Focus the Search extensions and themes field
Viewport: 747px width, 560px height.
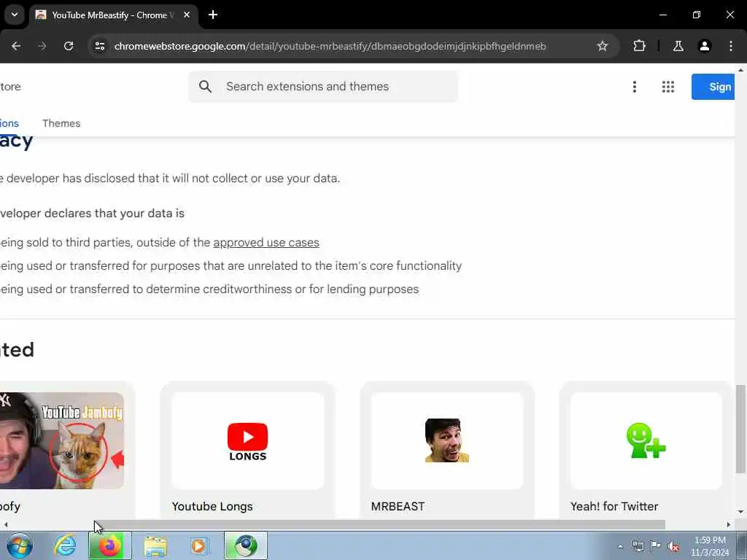tap(323, 87)
